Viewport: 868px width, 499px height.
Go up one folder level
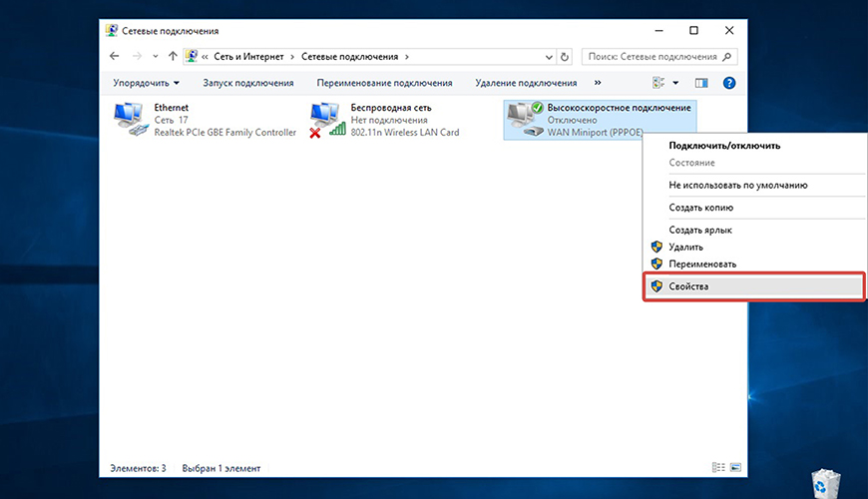click(173, 56)
